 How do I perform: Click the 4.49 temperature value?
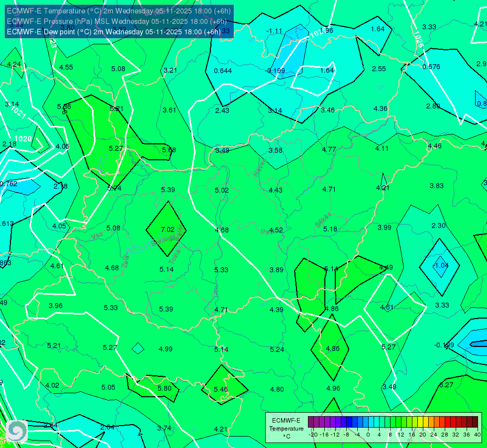click(386, 267)
